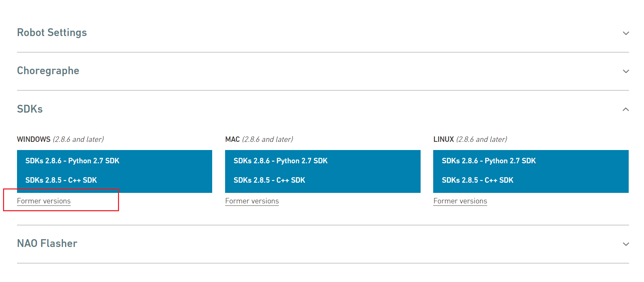Expand the NAO Flasher chevron
Image resolution: width=644 pixels, height=282 pixels.
(x=626, y=244)
